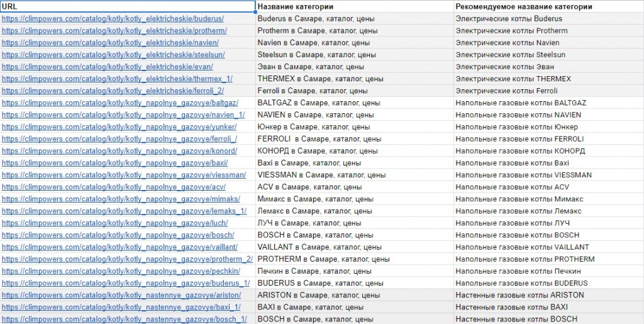Click the kotly_elektricheskie/protherm URL link
The image size is (644, 324).
pos(114,31)
